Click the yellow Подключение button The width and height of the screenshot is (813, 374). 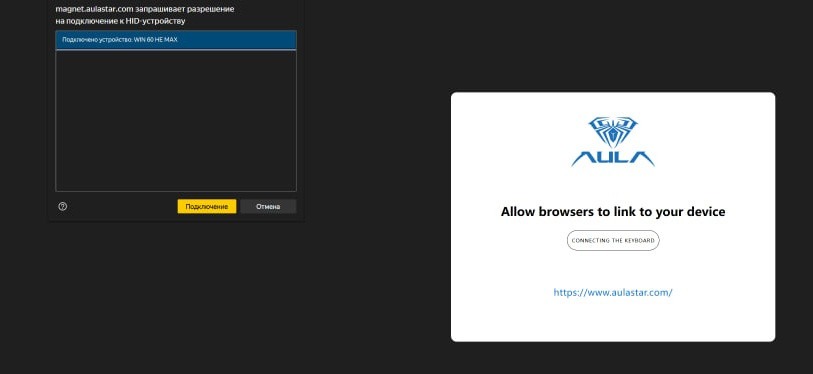coord(207,206)
